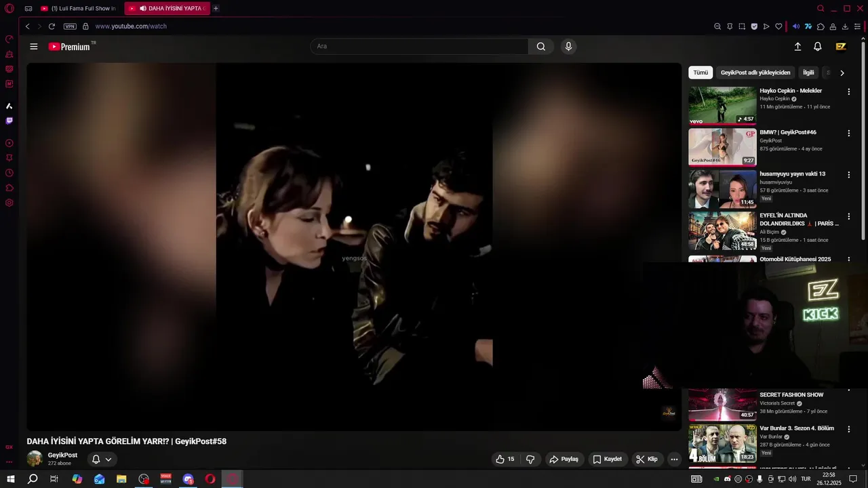This screenshot has width=868, height=488.
Task: Go back with browser back arrow
Action: tap(28, 26)
